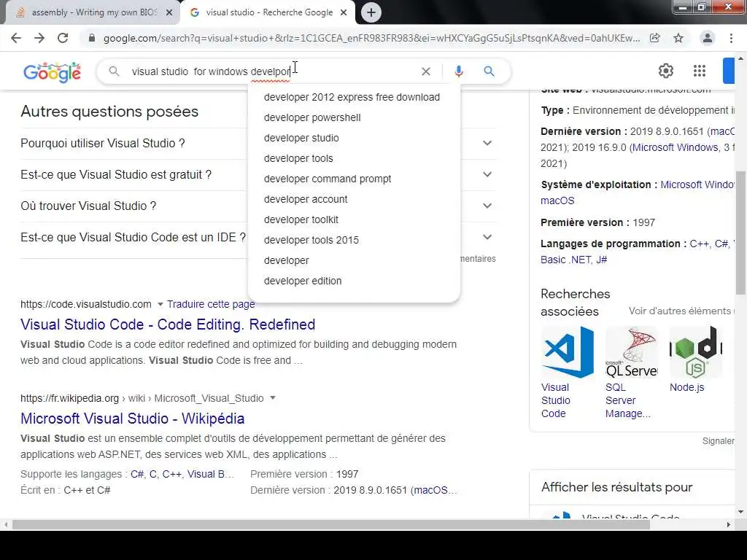Screen dimensions: 747x560
Task: Click the Visual Studio Code thumbnail
Action: coord(568,352)
